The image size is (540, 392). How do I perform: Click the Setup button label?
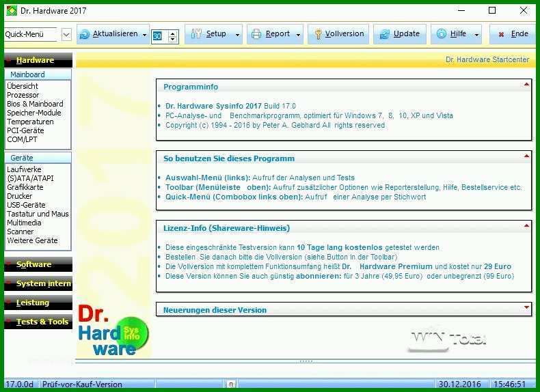tap(216, 33)
